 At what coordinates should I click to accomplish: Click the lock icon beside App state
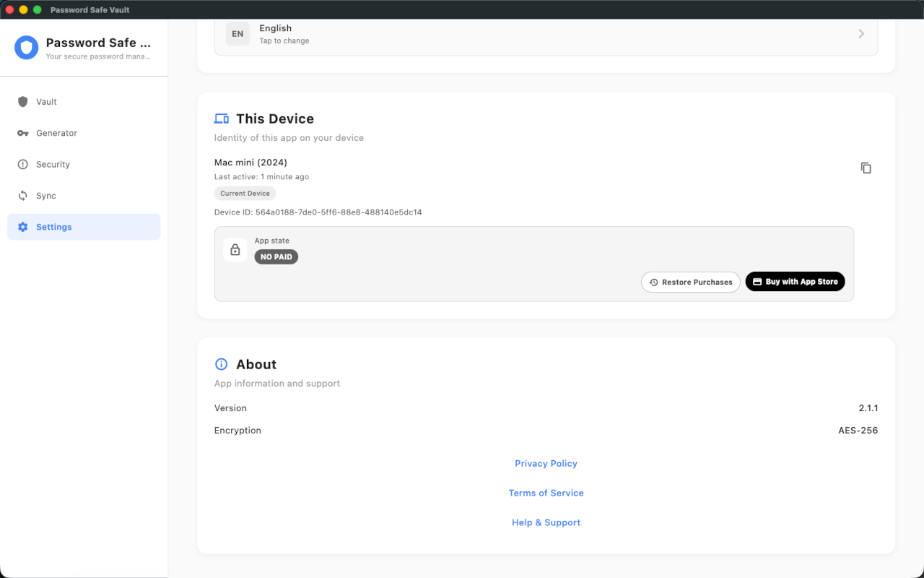click(x=235, y=250)
